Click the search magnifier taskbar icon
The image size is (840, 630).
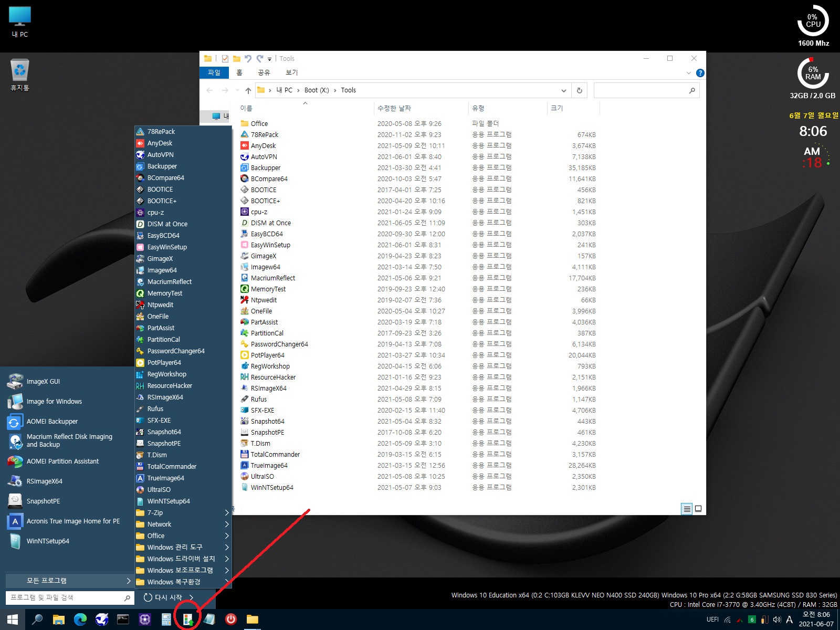click(37, 619)
